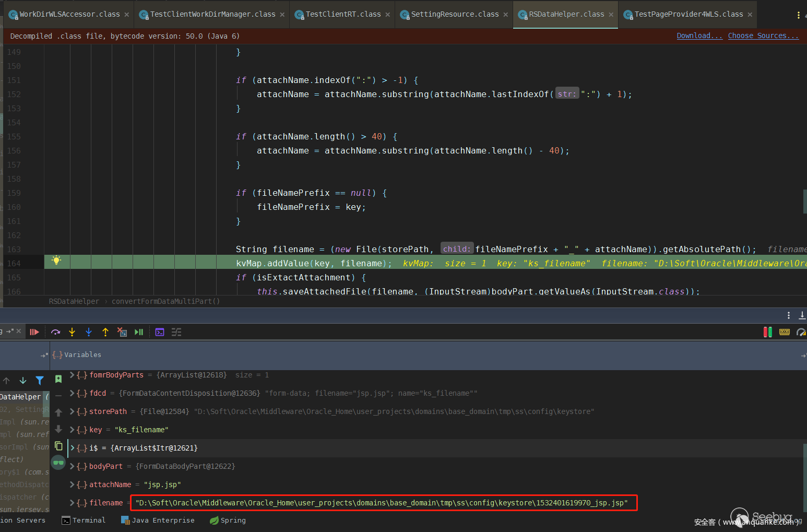Click the copy icon beside variables list
This screenshot has width=807, height=532.
point(58,446)
